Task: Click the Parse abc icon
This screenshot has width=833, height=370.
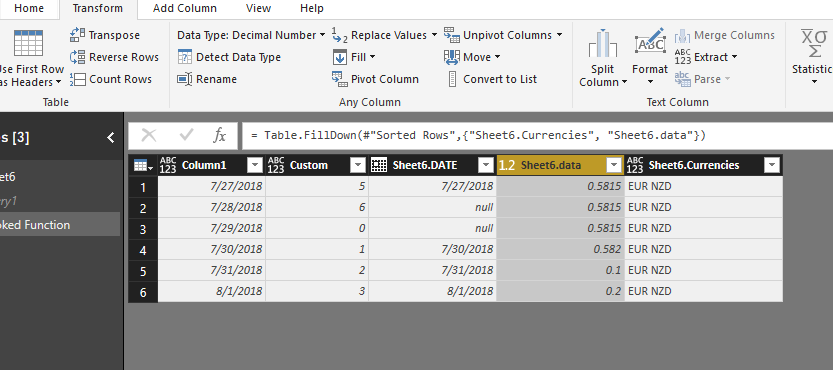Action: 682,79
